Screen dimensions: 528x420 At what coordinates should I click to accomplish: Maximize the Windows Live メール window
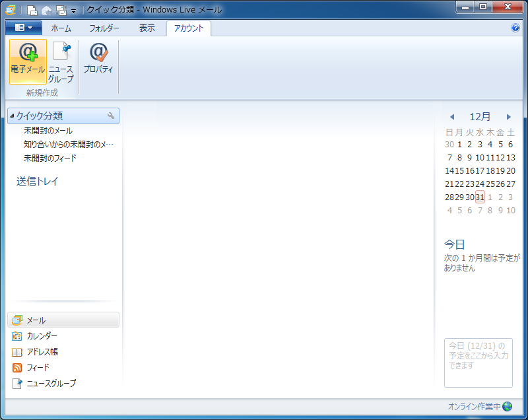483,7
